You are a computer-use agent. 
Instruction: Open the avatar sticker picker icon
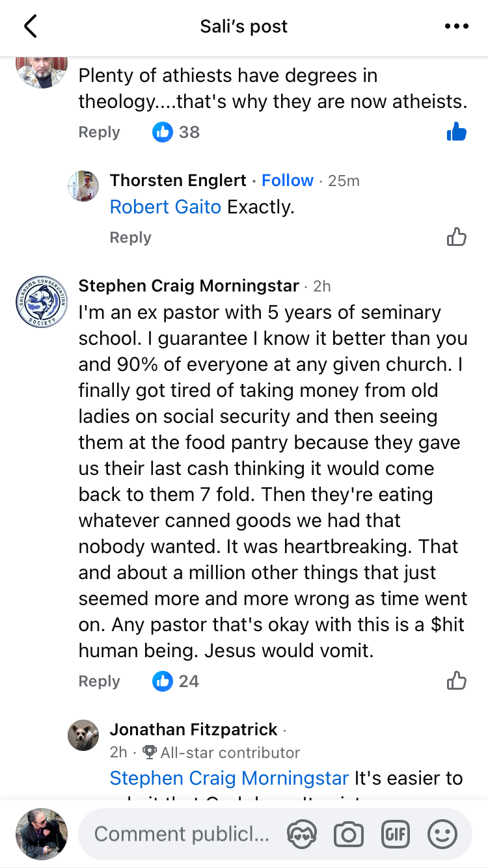click(x=303, y=834)
